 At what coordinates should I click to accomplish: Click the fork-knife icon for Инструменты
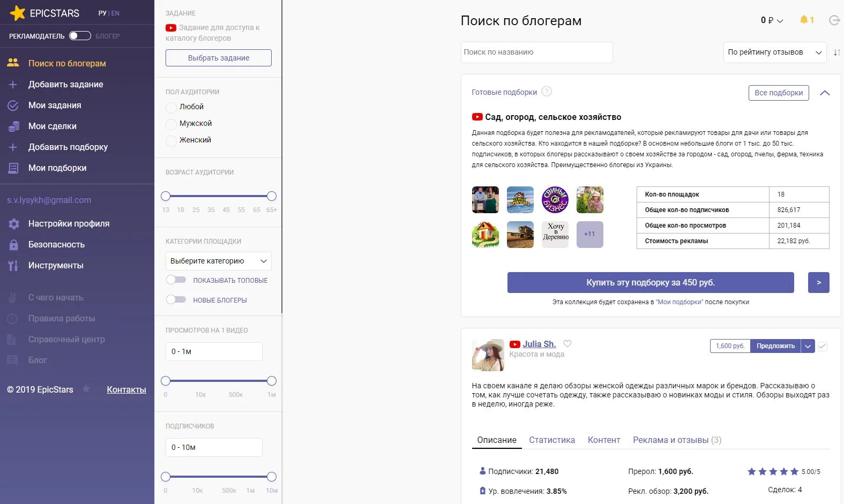click(x=13, y=266)
